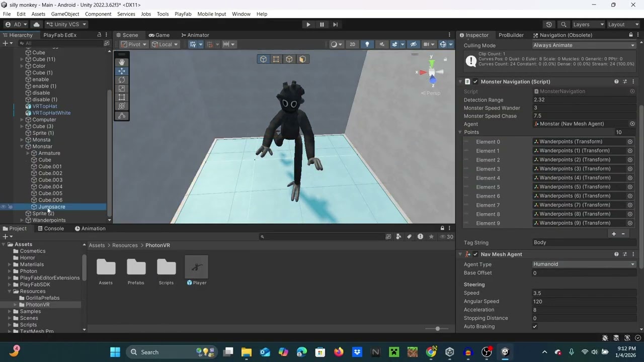Switch to Navigation (Obsolete) tab
This screenshot has height=362, width=644.
point(562,35)
